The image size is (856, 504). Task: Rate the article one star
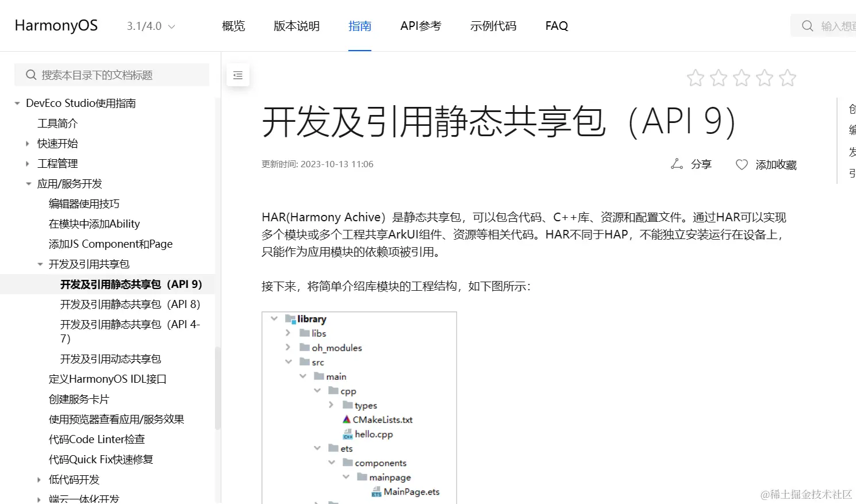point(696,78)
